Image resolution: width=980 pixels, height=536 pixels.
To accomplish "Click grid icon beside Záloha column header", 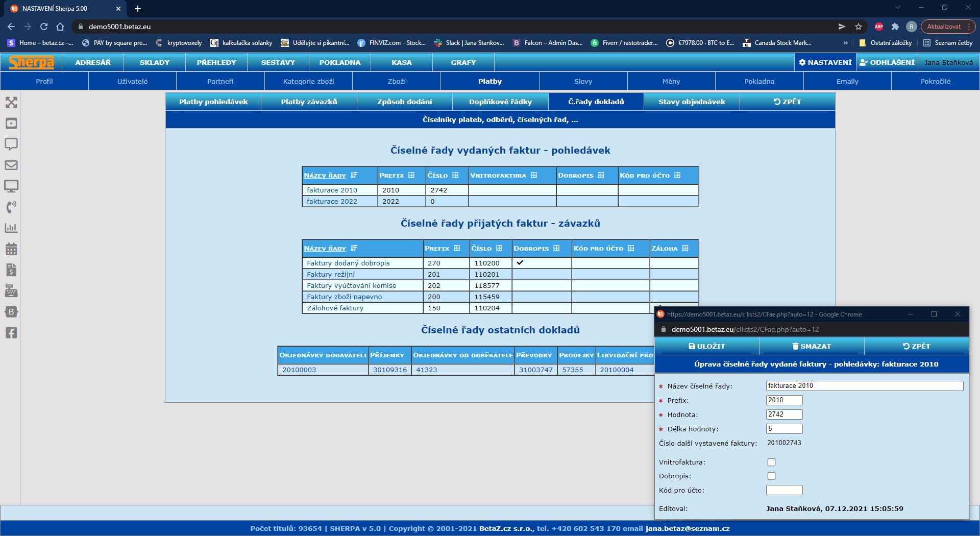I will [x=685, y=248].
